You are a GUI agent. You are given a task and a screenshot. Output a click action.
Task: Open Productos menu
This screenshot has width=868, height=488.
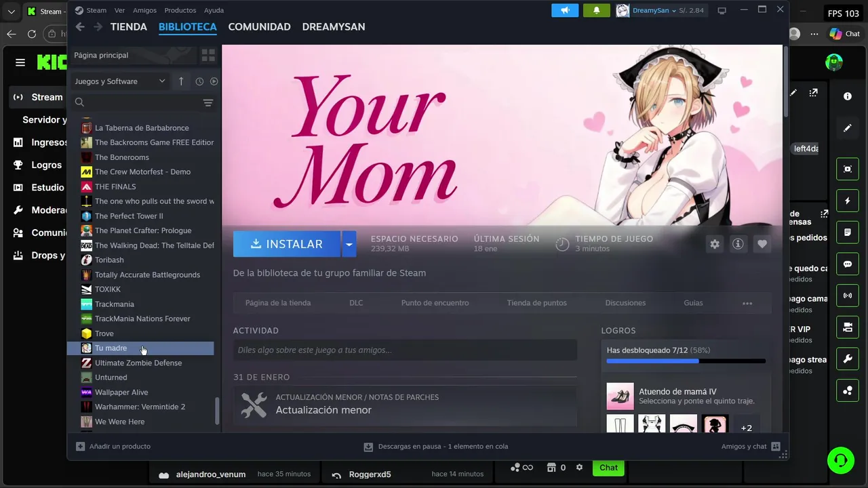(180, 10)
